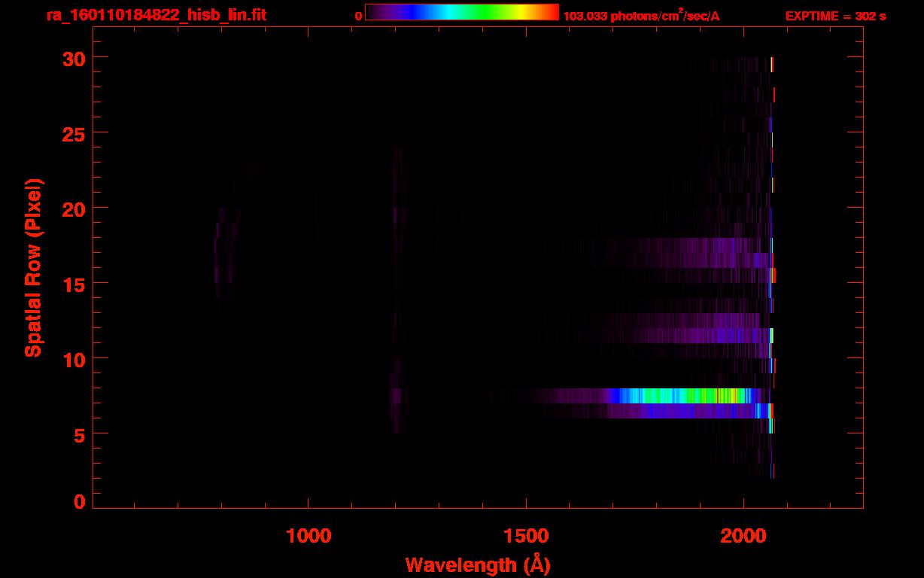
Task: Click the Wavelength (Å) axis title
Action: (478, 564)
